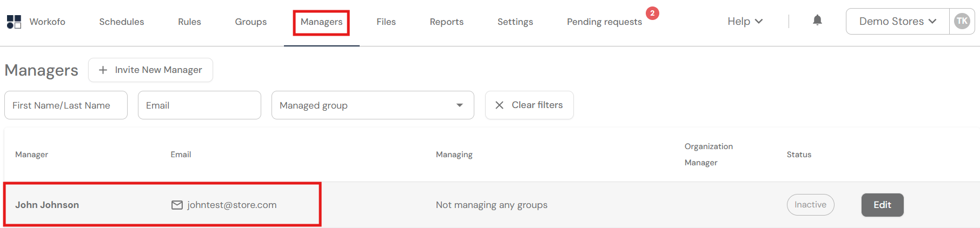This screenshot has height=228, width=980.
Task: Focus the First Name/Last Name filter field
Action: click(x=66, y=105)
